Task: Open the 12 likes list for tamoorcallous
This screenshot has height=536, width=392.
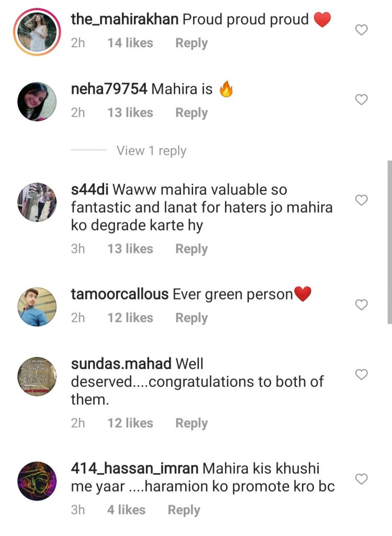Action: click(130, 318)
